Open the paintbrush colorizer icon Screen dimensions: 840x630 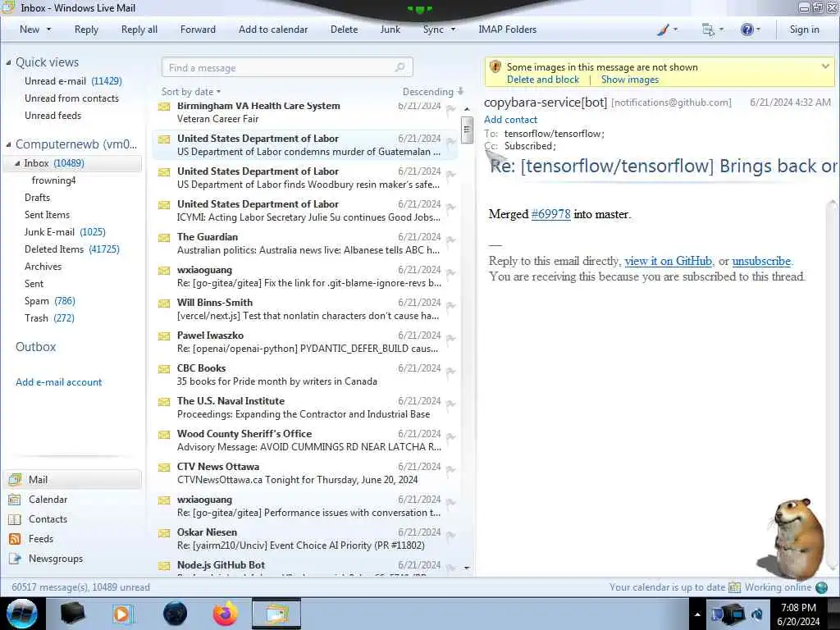pos(663,30)
